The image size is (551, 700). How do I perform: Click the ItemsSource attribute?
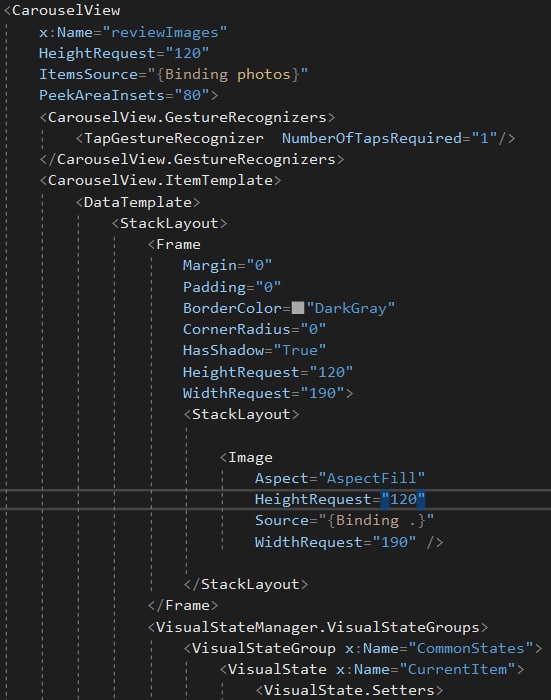[88, 74]
